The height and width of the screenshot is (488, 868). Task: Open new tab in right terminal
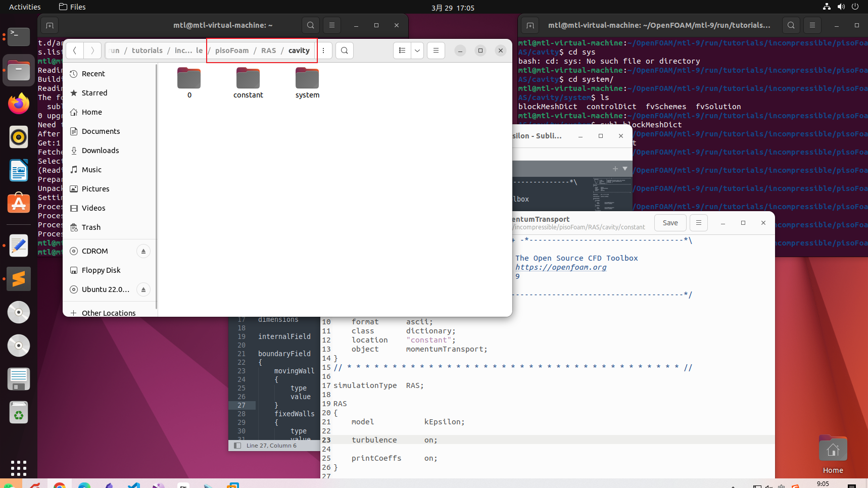(x=530, y=25)
